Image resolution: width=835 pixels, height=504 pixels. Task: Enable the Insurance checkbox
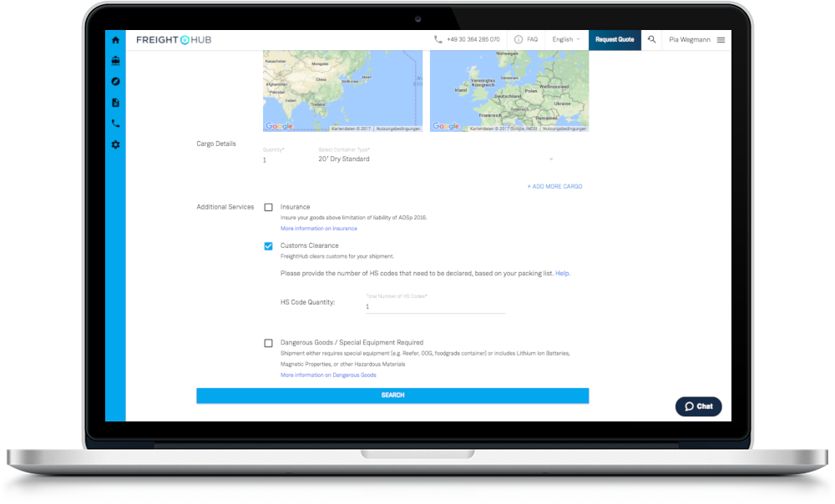268,206
